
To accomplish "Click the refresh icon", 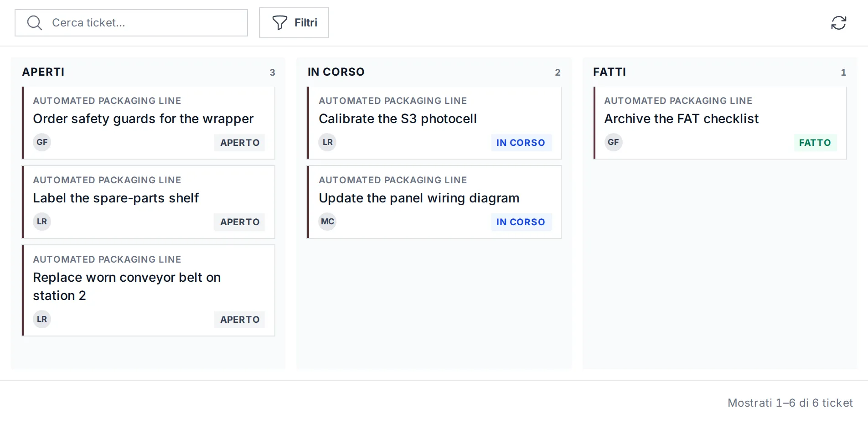I will 838,23.
